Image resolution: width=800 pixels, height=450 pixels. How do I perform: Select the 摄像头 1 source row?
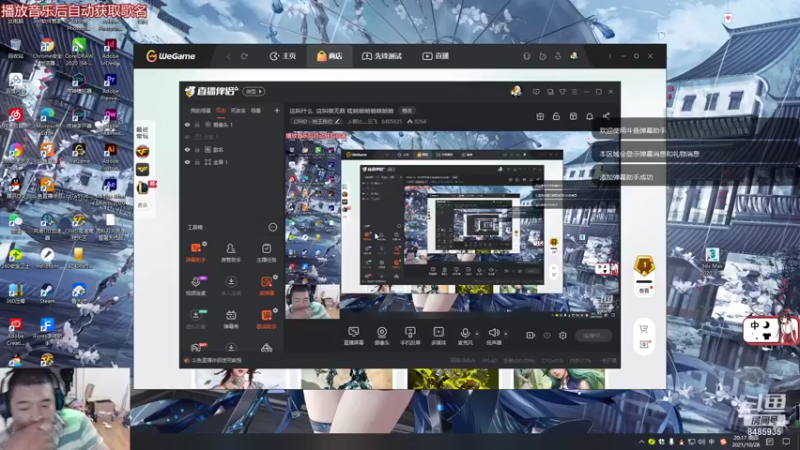(x=233, y=124)
